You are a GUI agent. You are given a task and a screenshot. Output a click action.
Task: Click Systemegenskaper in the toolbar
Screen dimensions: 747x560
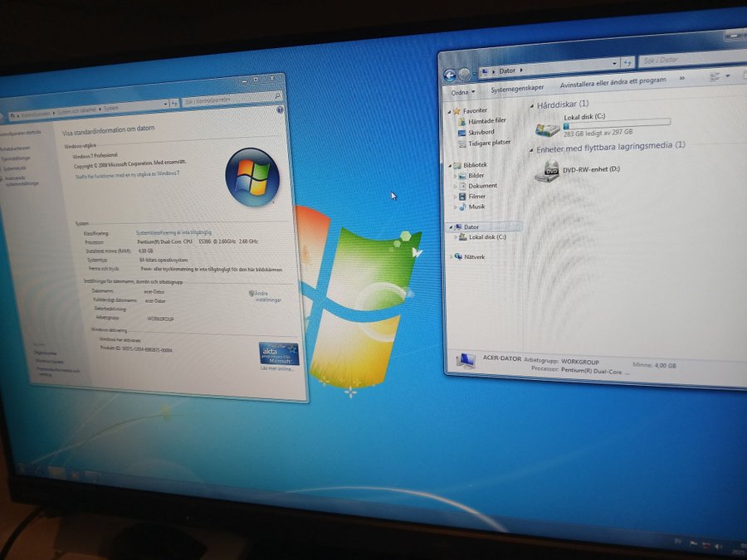(516, 88)
